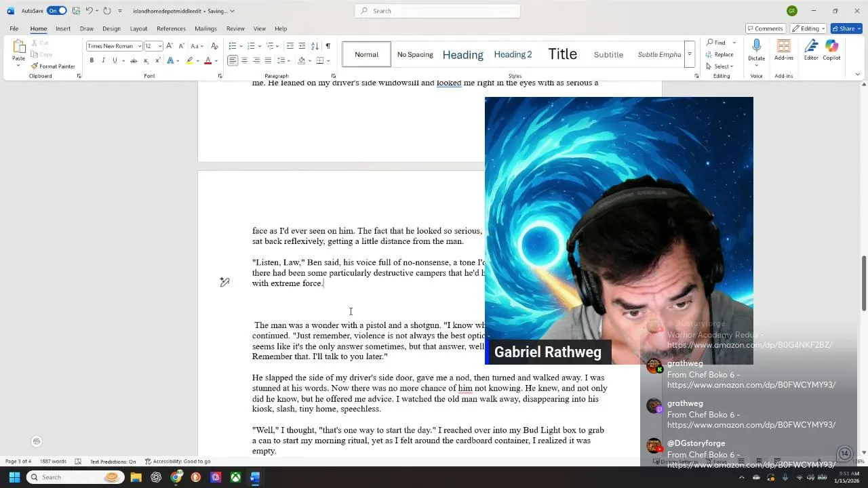Screen dimensions: 868x488
Task: Apply Strikethrough formatting
Action: (134, 60)
